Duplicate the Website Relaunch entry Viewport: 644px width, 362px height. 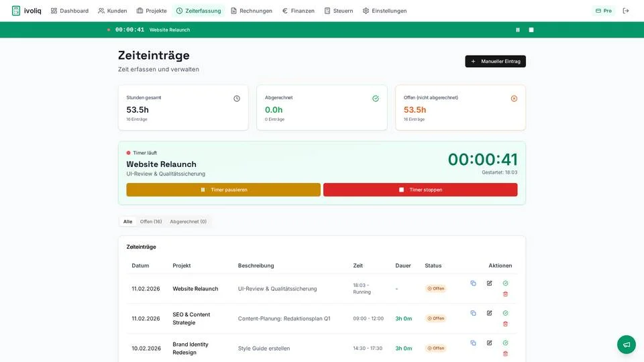(x=473, y=283)
